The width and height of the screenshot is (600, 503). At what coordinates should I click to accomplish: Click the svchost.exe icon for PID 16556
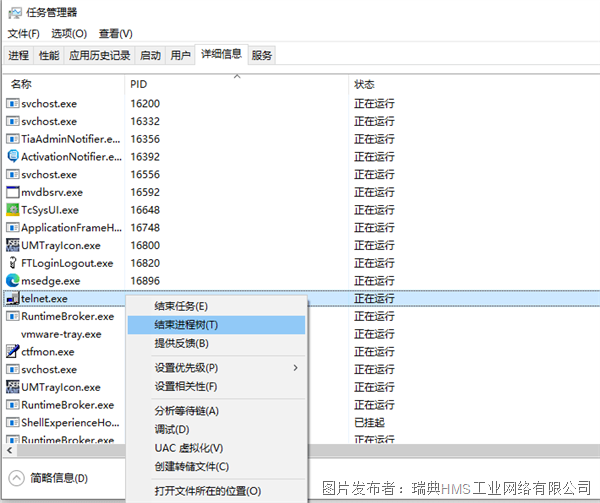[13, 174]
